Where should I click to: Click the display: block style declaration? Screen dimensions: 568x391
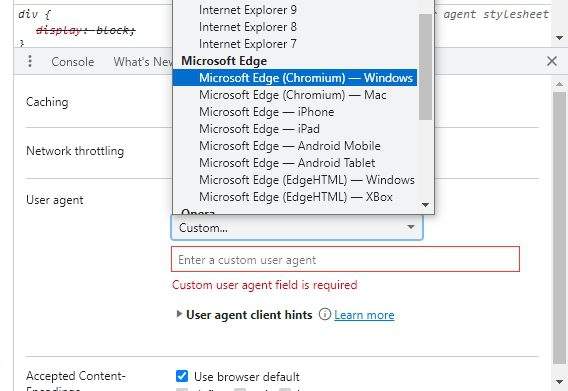tap(85, 30)
